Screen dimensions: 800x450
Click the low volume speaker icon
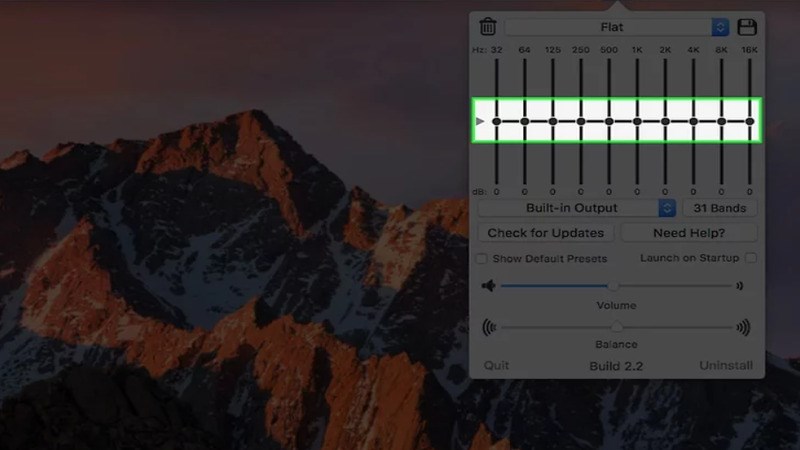click(x=488, y=286)
